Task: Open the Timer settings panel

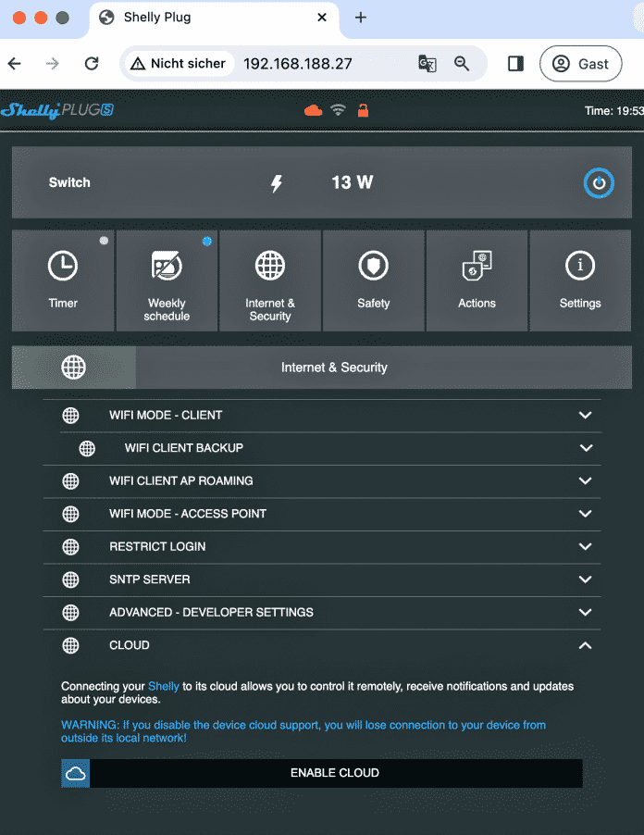Action: tap(63, 280)
